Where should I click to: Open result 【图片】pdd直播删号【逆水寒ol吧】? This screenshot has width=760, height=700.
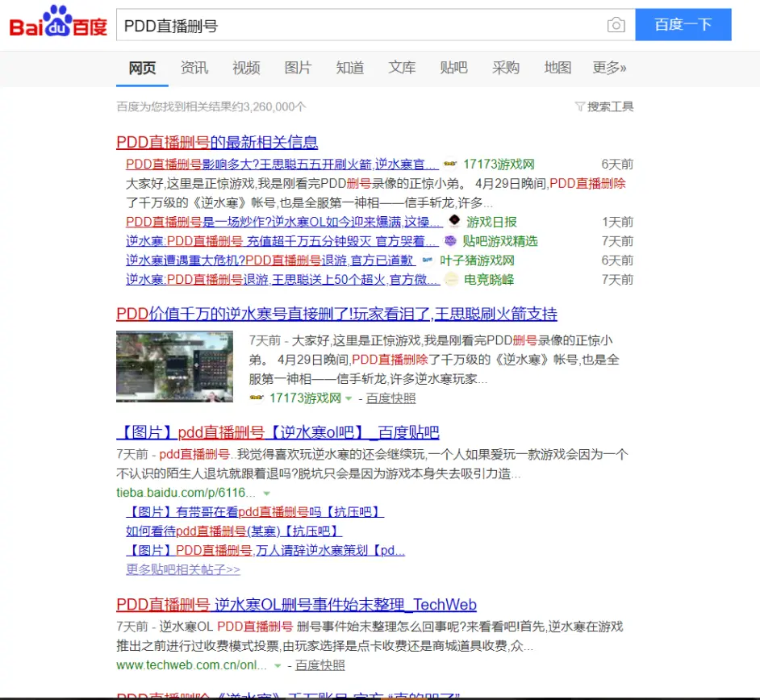coord(278,432)
